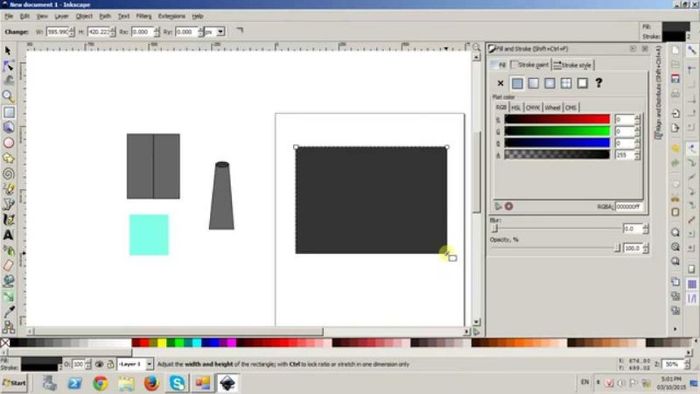700x394 pixels.
Task: Open Skype from the taskbar
Action: pyautogui.click(x=177, y=383)
